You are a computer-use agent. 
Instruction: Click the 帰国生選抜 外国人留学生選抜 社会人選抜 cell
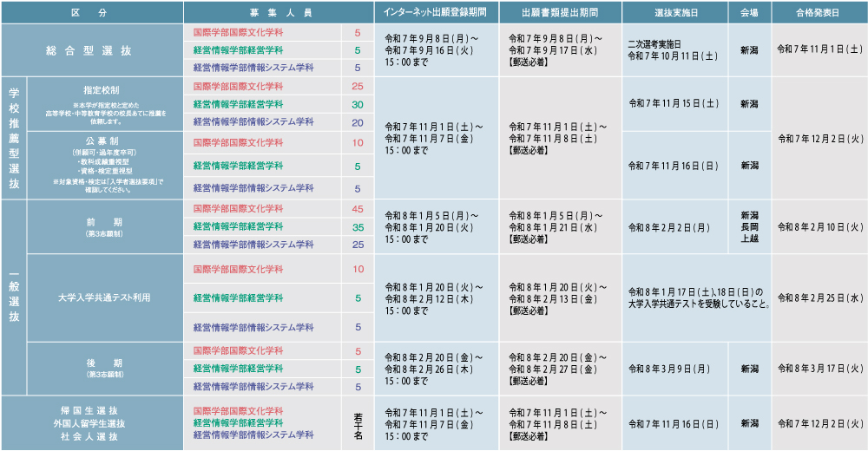coord(91,423)
